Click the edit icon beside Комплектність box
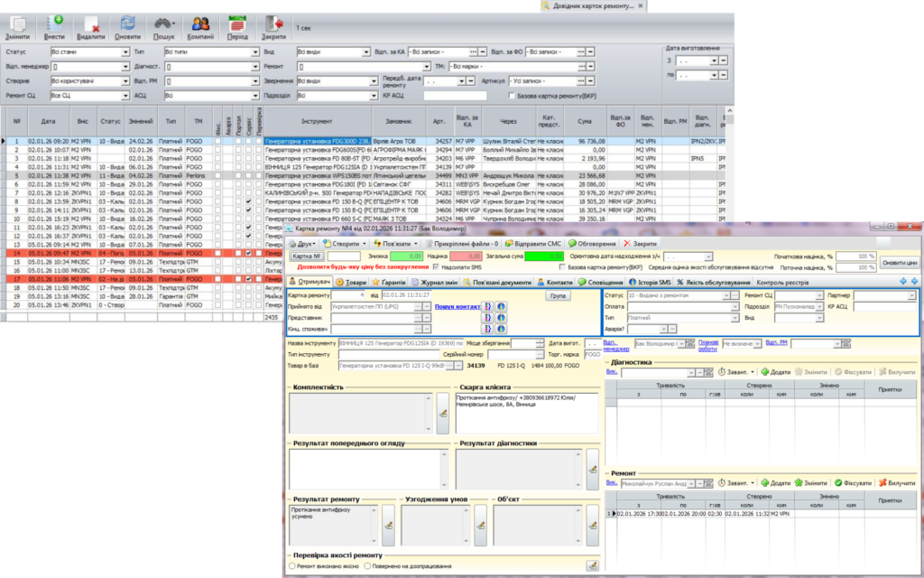The width and height of the screenshot is (924, 578). [442, 414]
